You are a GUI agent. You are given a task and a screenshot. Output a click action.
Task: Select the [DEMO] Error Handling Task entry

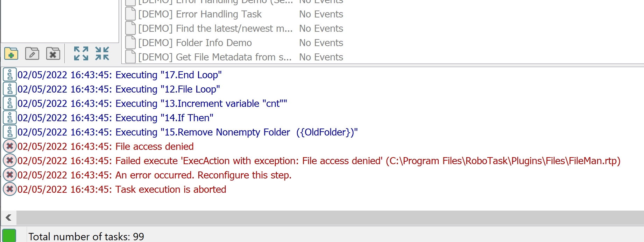coord(234,14)
